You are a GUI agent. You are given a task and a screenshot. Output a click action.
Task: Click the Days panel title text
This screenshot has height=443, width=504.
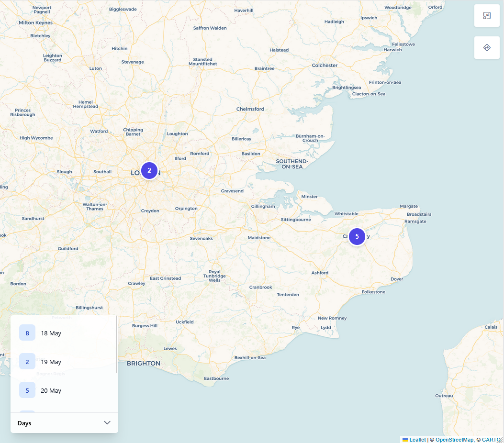(24, 423)
